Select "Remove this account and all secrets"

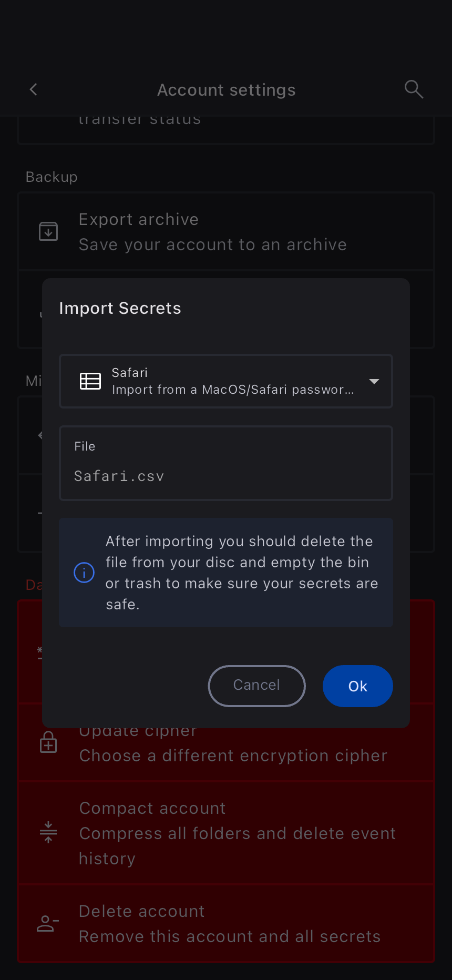(x=229, y=937)
